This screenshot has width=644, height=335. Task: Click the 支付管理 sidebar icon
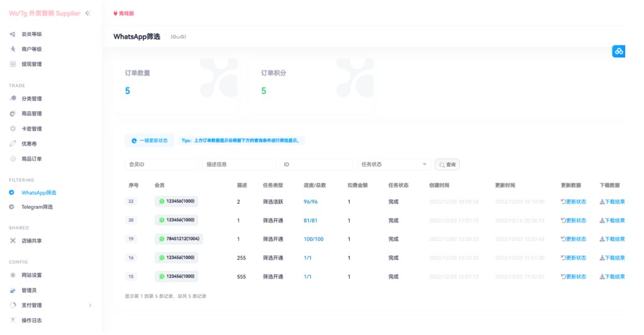[13, 305]
